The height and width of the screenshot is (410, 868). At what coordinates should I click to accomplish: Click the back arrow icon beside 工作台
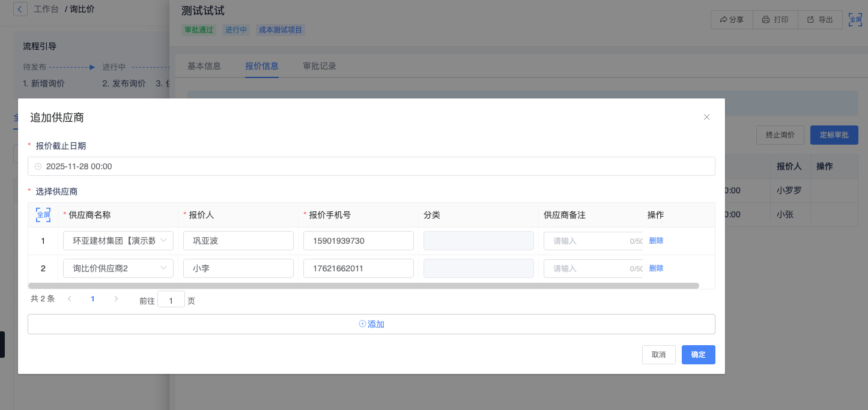point(20,10)
